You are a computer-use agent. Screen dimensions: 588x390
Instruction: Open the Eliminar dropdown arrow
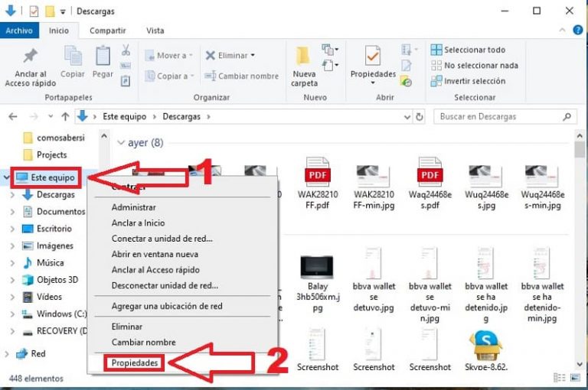click(x=253, y=56)
